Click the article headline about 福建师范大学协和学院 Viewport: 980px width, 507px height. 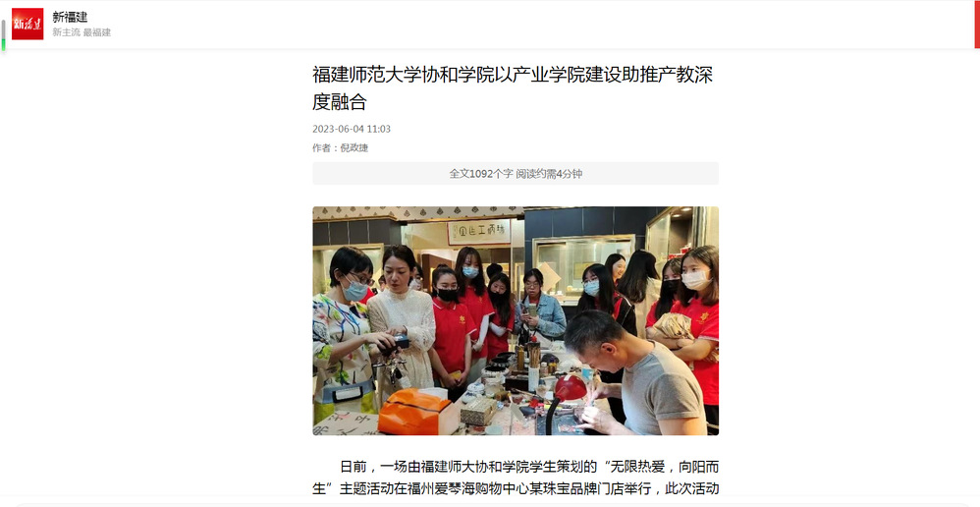pyautogui.click(x=513, y=87)
